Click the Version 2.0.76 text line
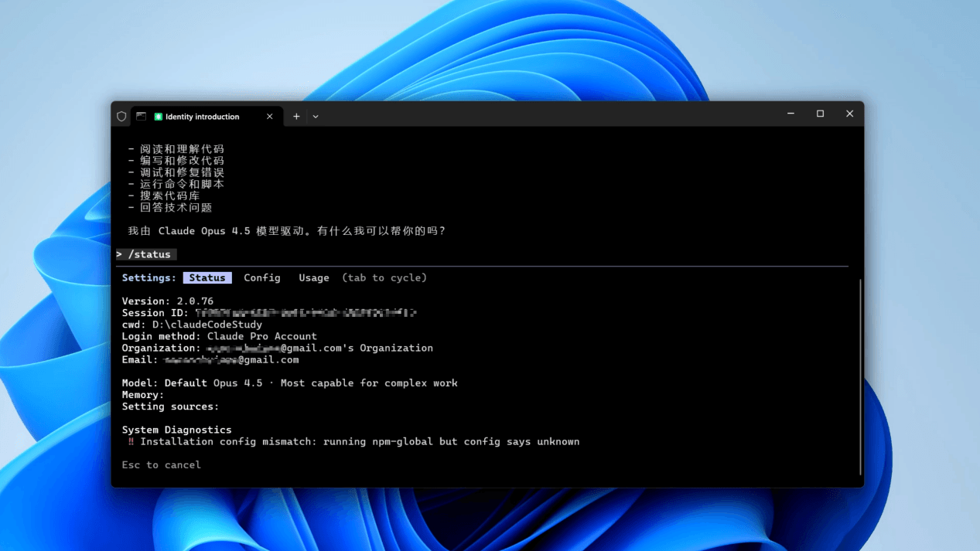 [168, 301]
